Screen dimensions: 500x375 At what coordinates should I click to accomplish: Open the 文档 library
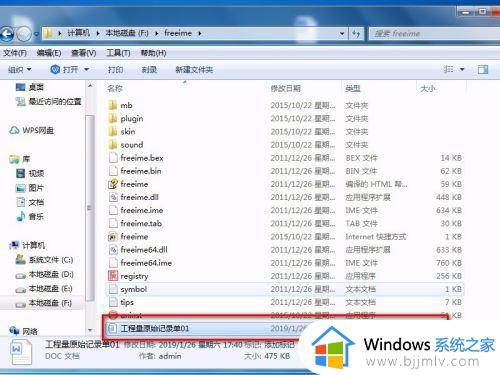[x=30, y=202]
